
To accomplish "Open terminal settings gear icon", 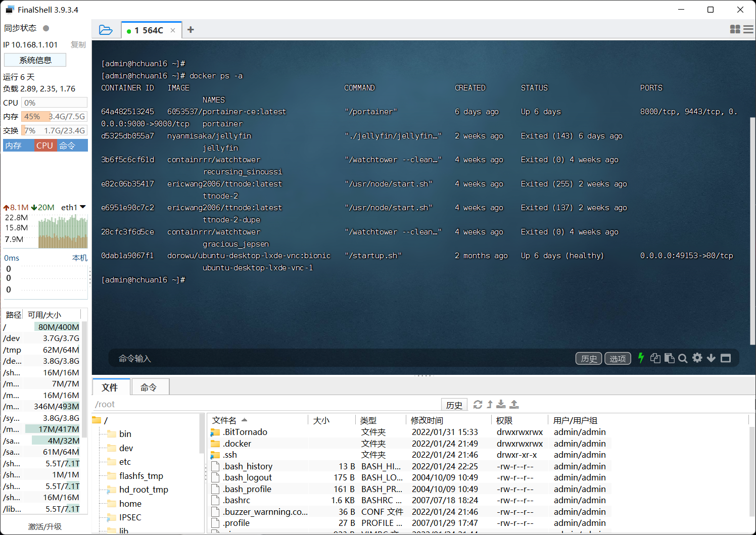I will click(x=697, y=358).
